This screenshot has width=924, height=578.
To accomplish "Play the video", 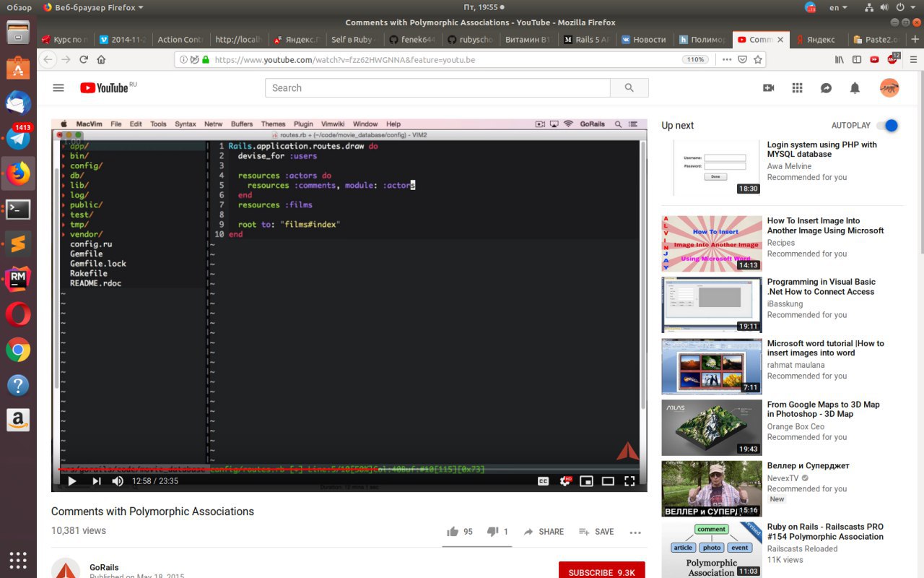I will pos(71,481).
